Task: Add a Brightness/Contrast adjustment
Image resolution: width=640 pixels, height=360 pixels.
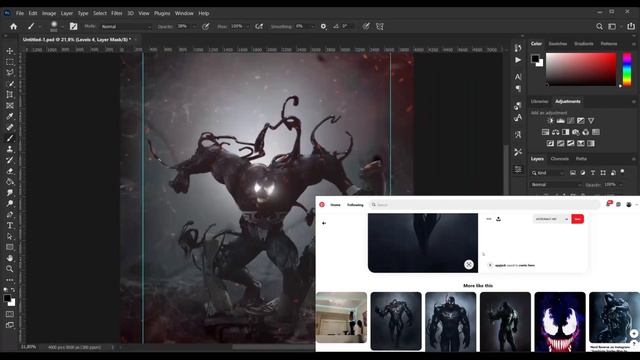Action: point(550,121)
